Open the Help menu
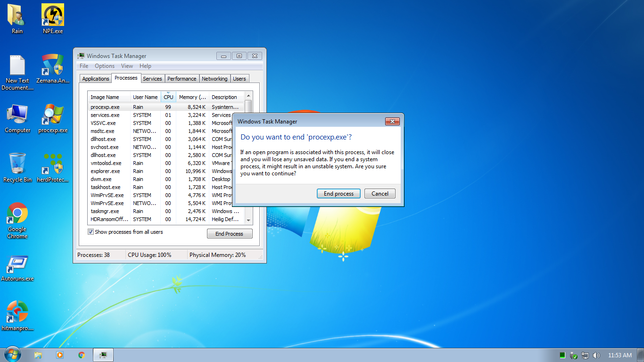644x362 pixels. [x=145, y=66]
